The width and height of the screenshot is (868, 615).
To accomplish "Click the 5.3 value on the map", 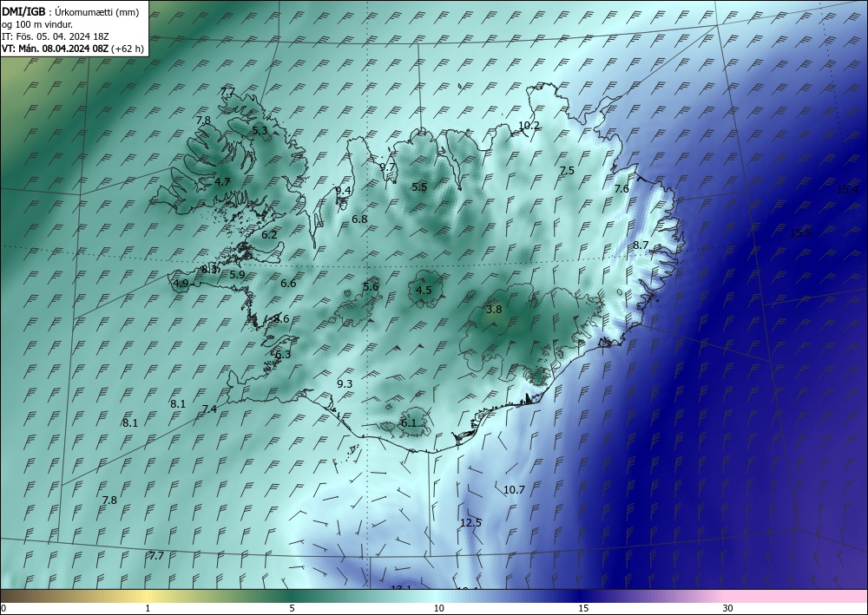I will [260, 131].
